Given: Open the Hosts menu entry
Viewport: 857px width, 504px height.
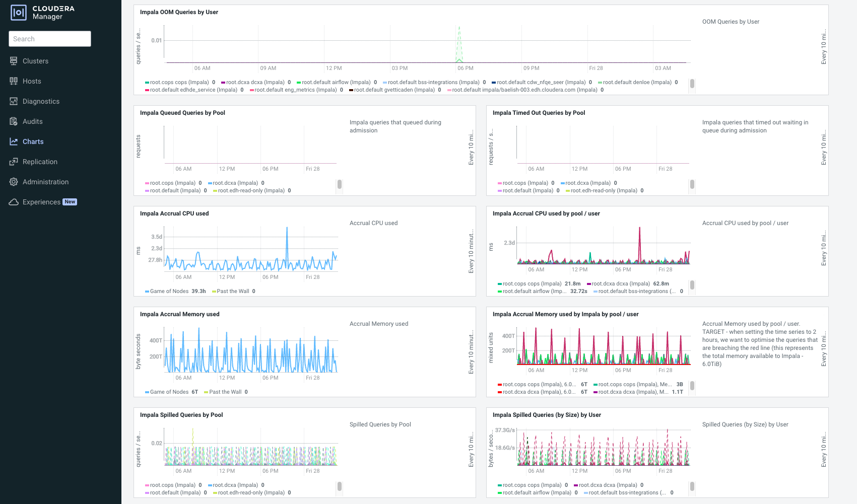Looking at the screenshot, I should point(32,81).
